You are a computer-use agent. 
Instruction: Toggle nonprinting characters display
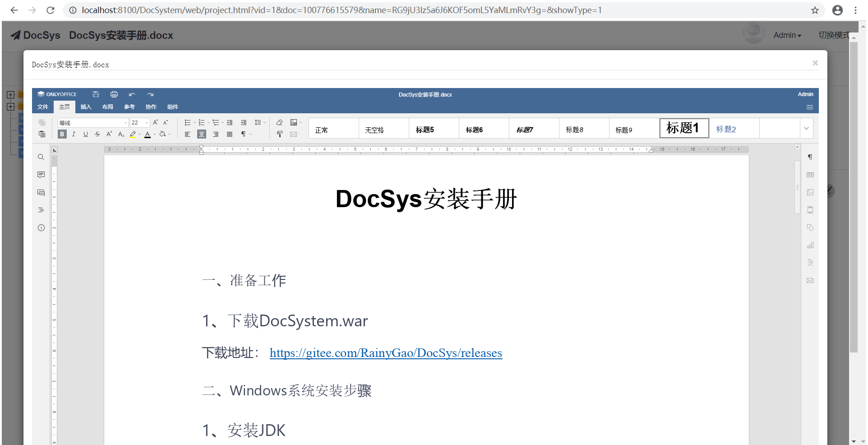[243, 134]
